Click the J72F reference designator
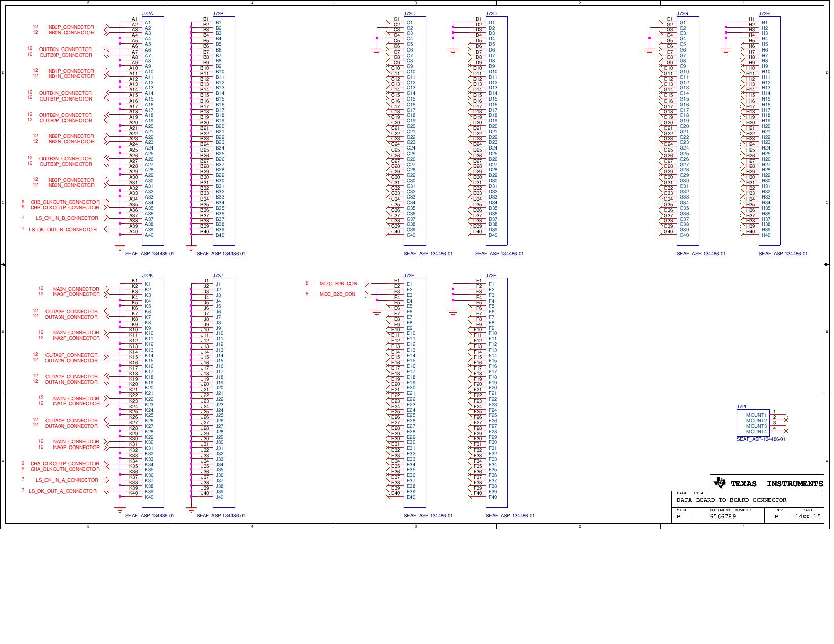The width and height of the screenshot is (834, 644). [491, 276]
